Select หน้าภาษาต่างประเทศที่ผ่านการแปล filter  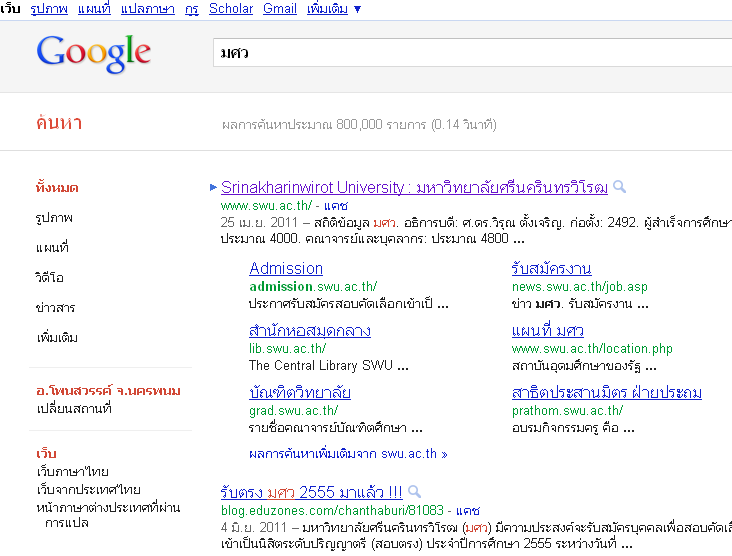coord(108,515)
